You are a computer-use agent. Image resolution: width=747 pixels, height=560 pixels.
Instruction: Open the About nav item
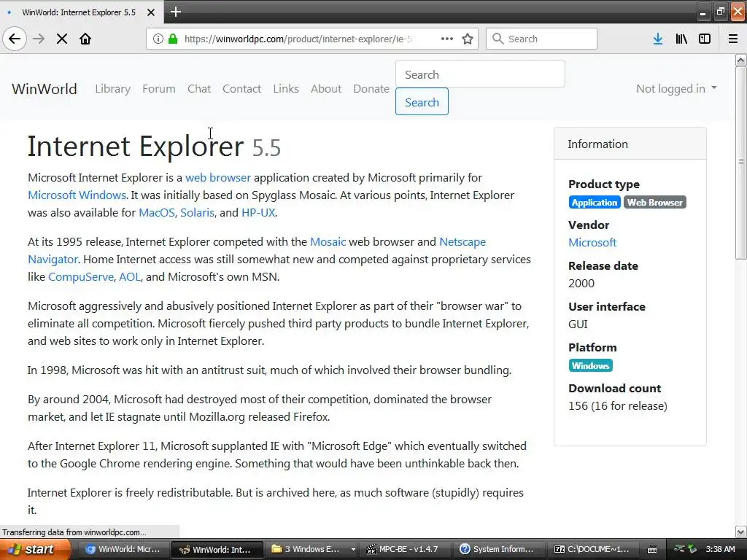[x=326, y=88]
